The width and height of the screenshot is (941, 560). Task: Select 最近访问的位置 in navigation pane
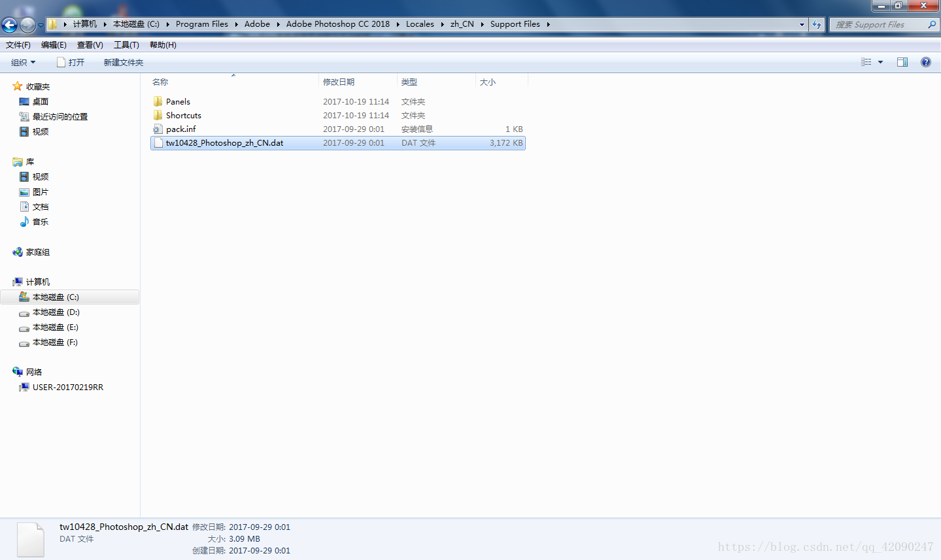[60, 116]
